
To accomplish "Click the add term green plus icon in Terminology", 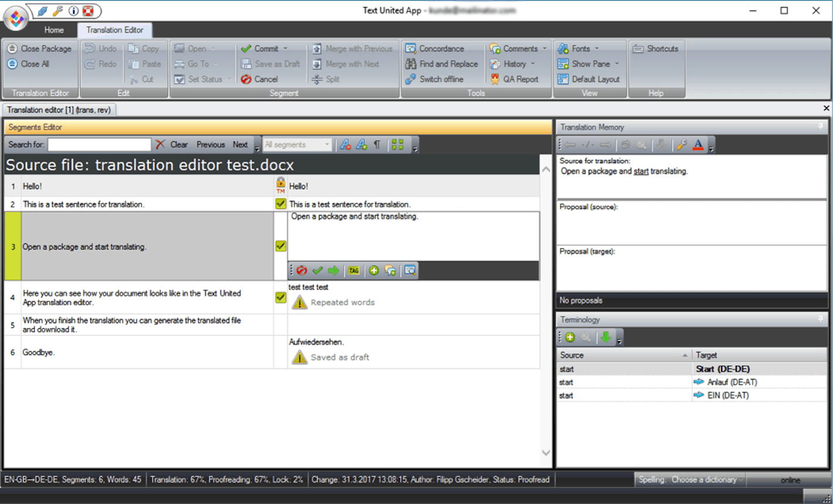I will [570, 337].
